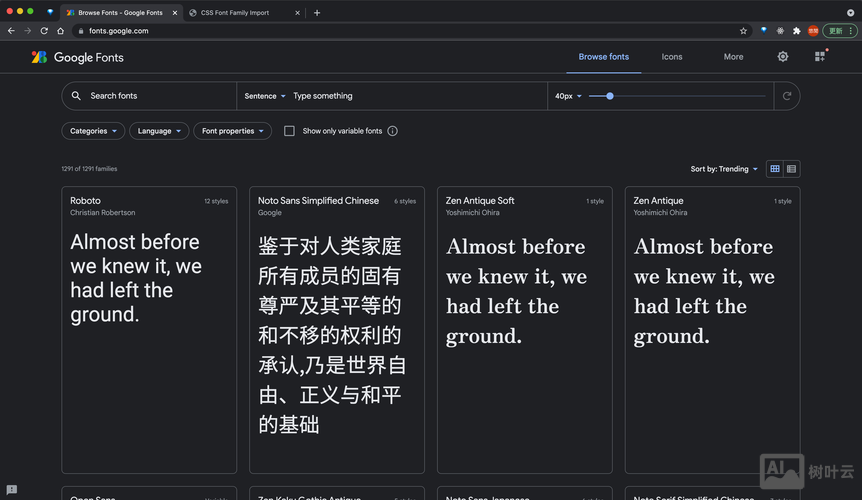Close the Browse Fonts tab
Viewport: 862px width, 500px height.
[175, 13]
